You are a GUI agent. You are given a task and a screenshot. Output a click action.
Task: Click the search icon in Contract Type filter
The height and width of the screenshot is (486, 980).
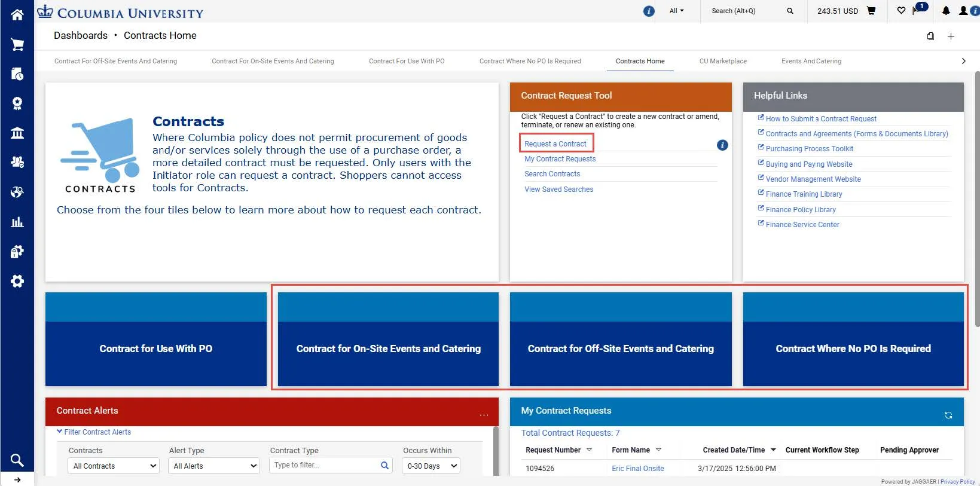pyautogui.click(x=384, y=465)
